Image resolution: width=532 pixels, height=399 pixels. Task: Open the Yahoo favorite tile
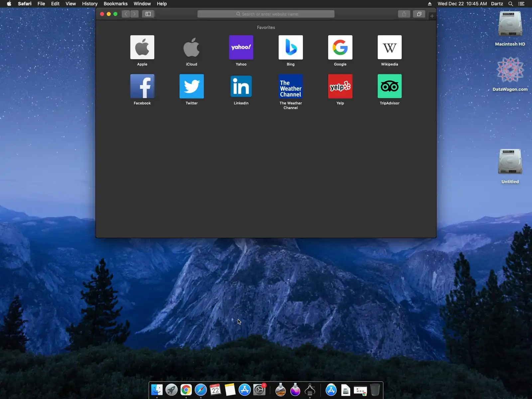point(241,47)
